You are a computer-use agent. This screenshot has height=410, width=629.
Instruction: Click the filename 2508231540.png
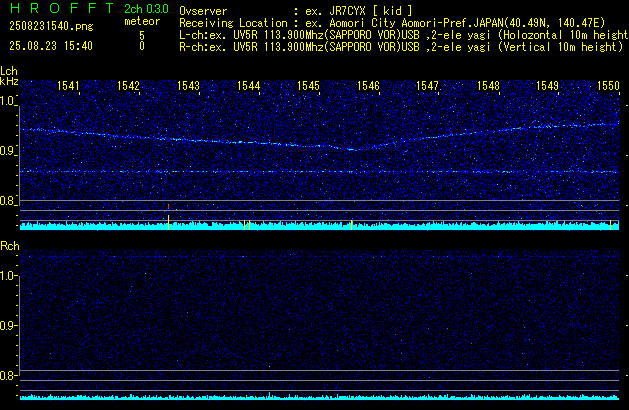pos(51,26)
